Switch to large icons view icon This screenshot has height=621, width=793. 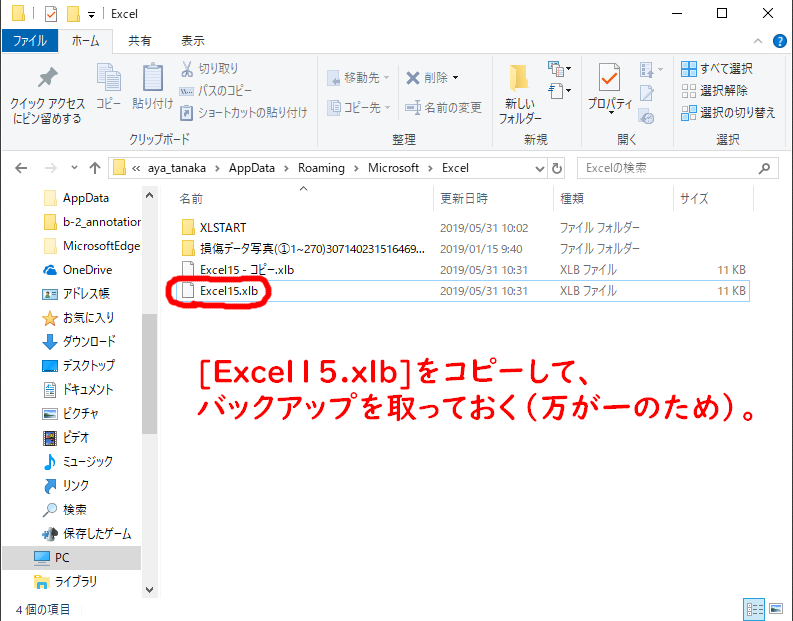[776, 609]
